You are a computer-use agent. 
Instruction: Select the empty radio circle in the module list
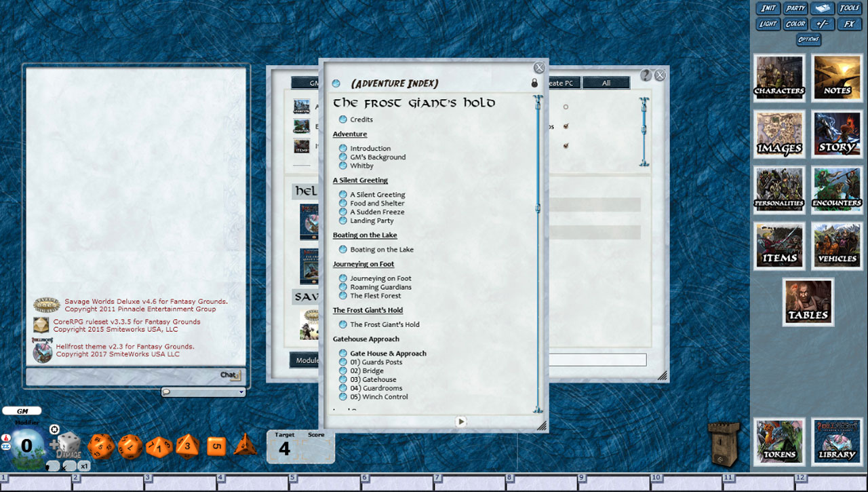566,107
